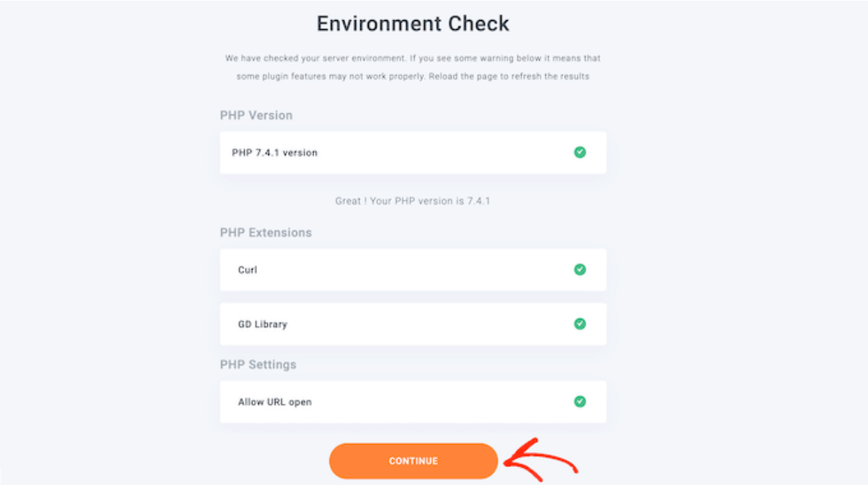Click the PHP Extensions section heading
The height and width of the screenshot is (485, 868).
tap(266, 233)
